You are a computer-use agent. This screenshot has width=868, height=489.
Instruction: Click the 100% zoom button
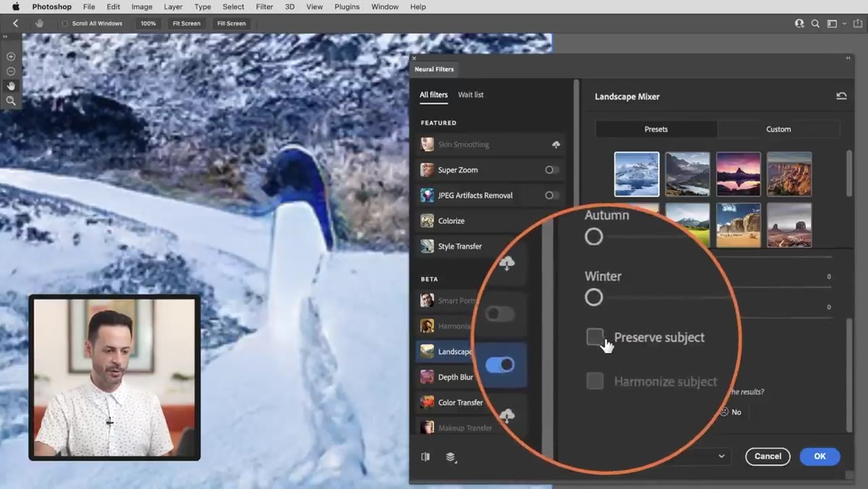(148, 23)
